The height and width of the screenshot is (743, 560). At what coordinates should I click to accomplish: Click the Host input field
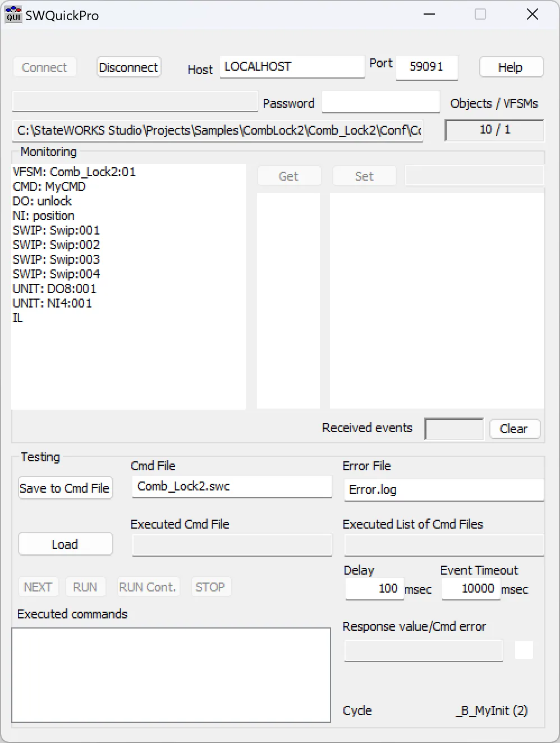[292, 67]
